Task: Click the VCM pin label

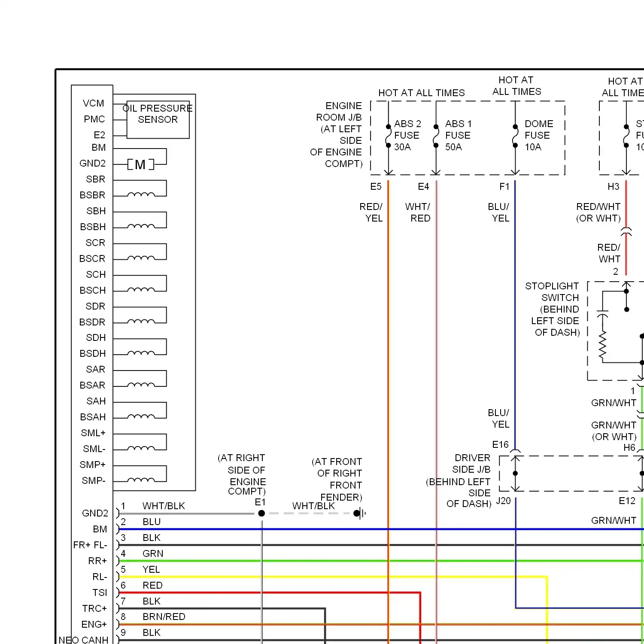Action: click(94, 103)
